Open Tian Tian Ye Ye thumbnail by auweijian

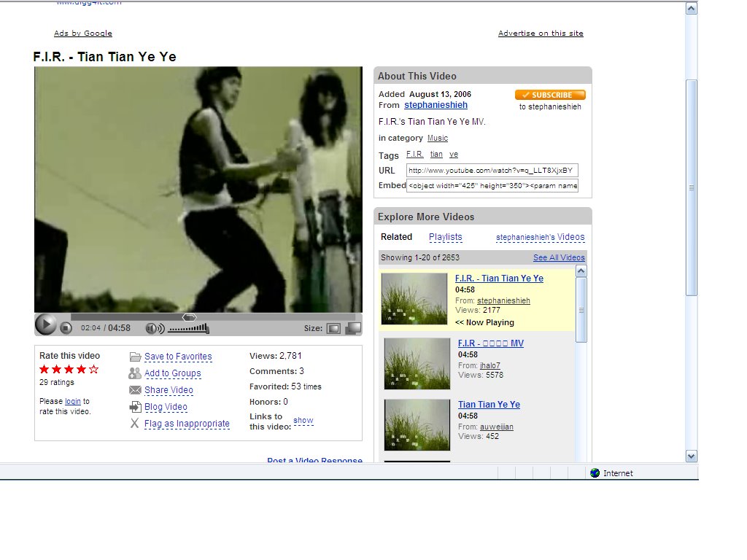point(417,425)
